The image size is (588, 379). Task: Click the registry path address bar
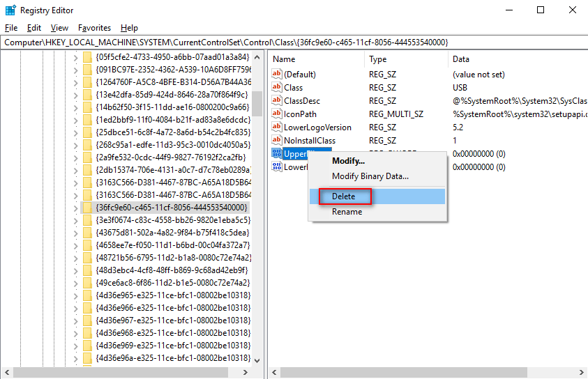click(x=293, y=42)
